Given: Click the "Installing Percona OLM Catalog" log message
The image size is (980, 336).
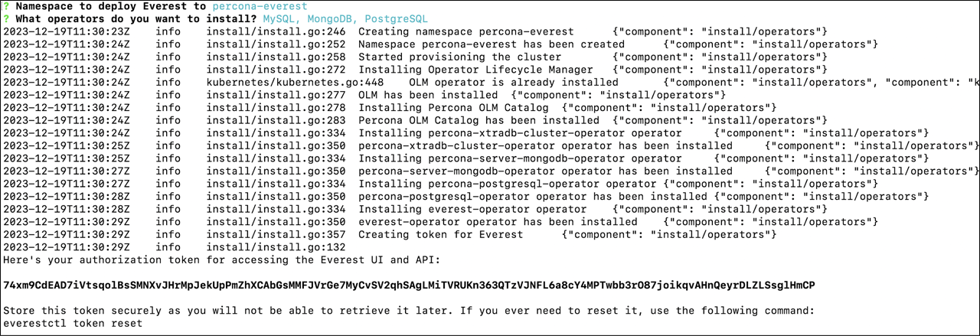Looking at the screenshot, I should click(x=453, y=107).
